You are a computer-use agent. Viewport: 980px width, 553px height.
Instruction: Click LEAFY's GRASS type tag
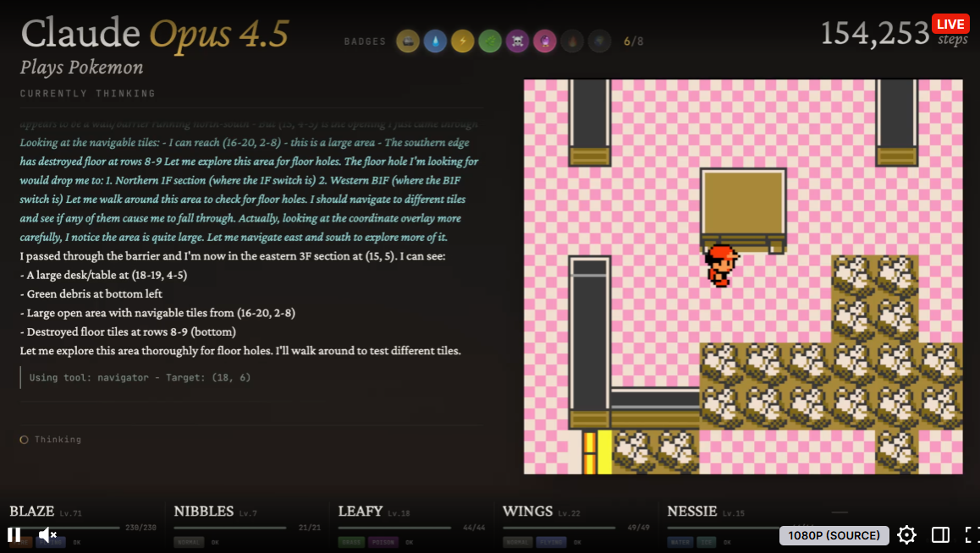[351, 542]
